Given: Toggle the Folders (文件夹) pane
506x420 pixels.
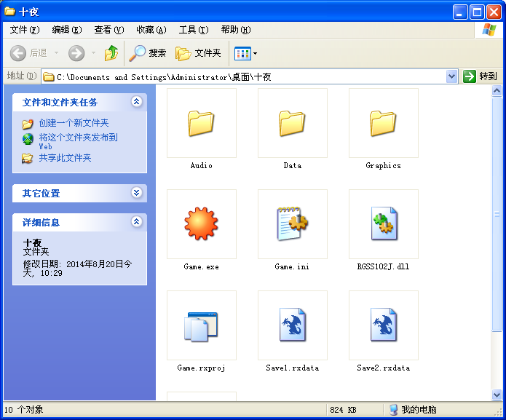Looking at the screenshot, I should 198,53.
